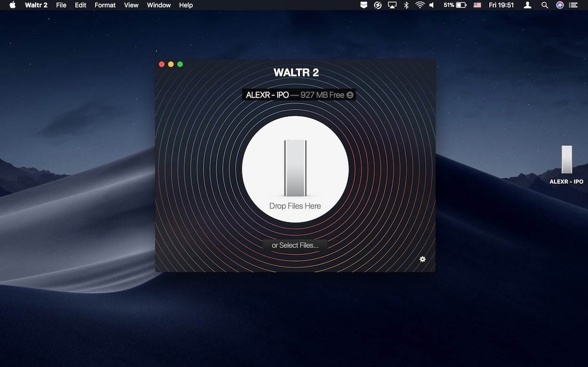Screen dimensions: 588x367
Task: Open the Notification Center list icon
Action: (x=573, y=5)
